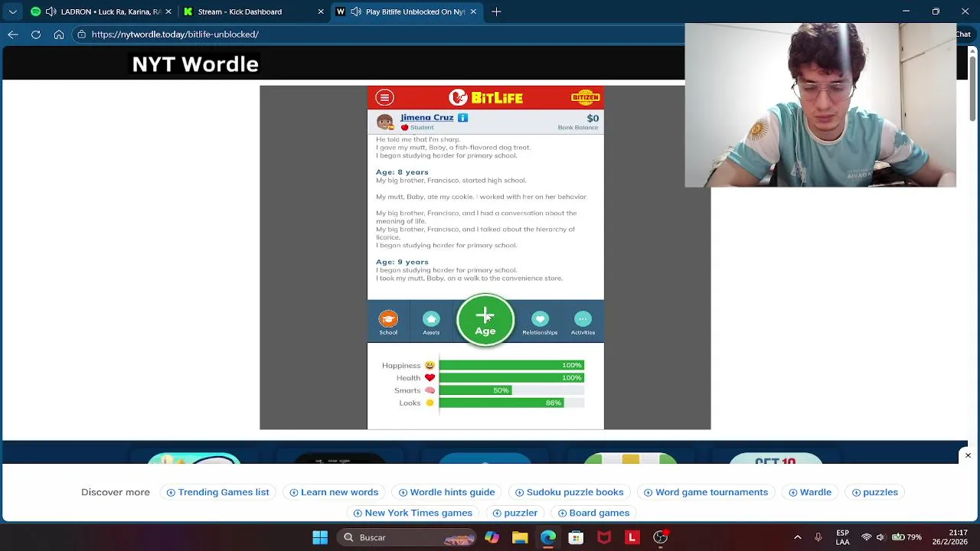Open Microsoft Edge from taskbar
Viewport: 980px width, 551px height.
click(548, 537)
